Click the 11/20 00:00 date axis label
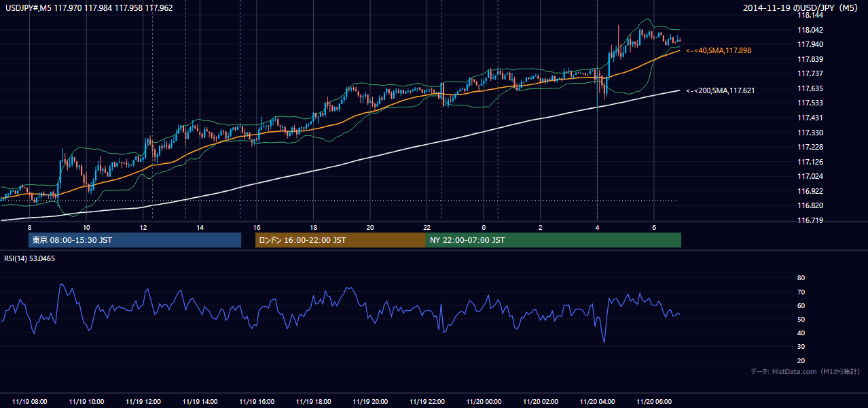 [x=484, y=402]
